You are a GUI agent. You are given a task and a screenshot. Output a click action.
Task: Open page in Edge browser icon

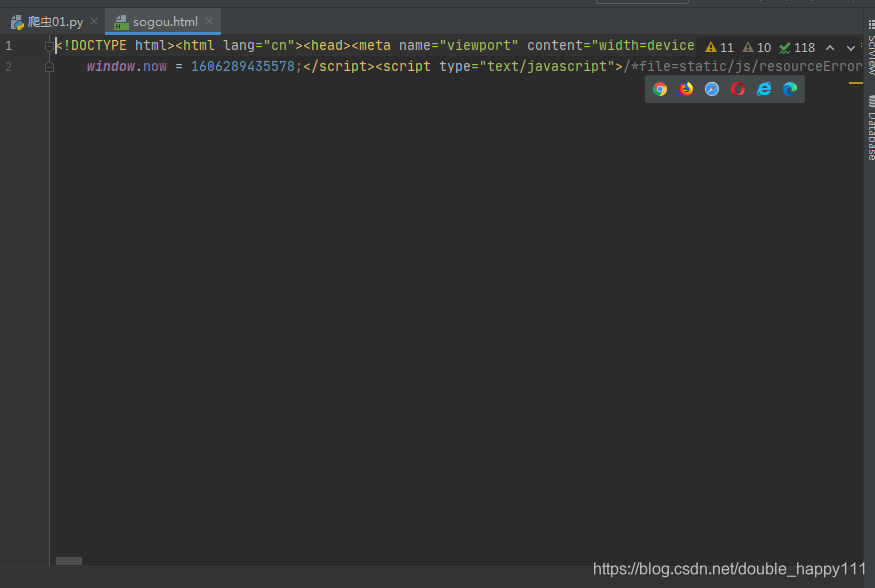point(790,89)
